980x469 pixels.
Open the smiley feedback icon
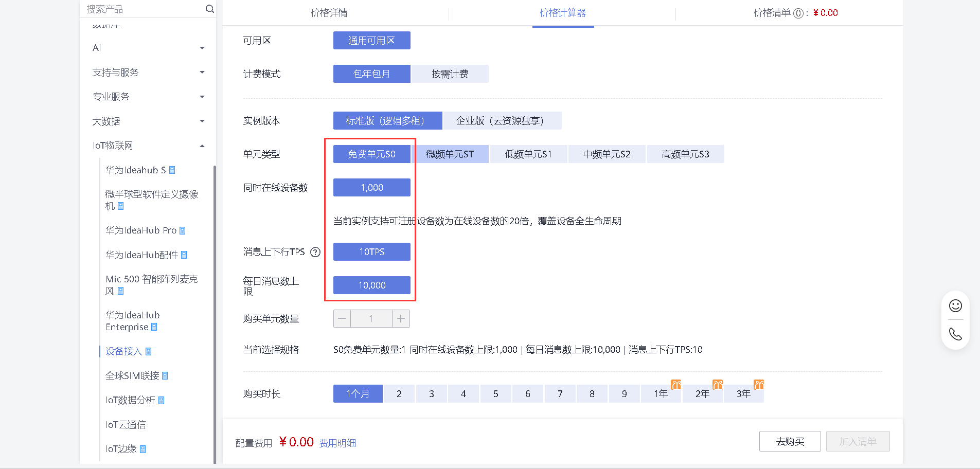point(955,306)
